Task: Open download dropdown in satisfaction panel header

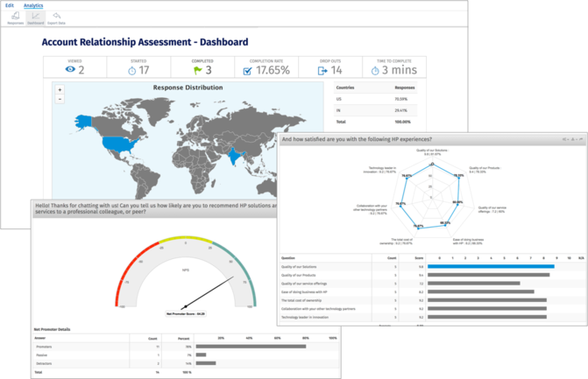Action: (573, 139)
